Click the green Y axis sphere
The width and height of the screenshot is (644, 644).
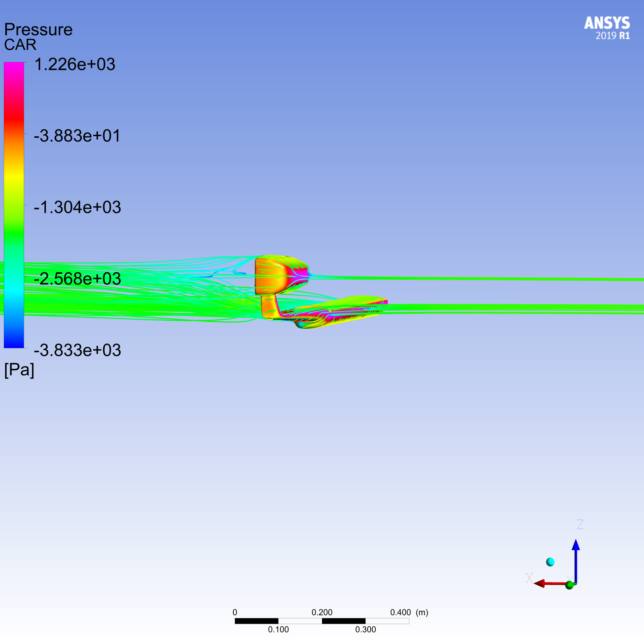point(570,585)
